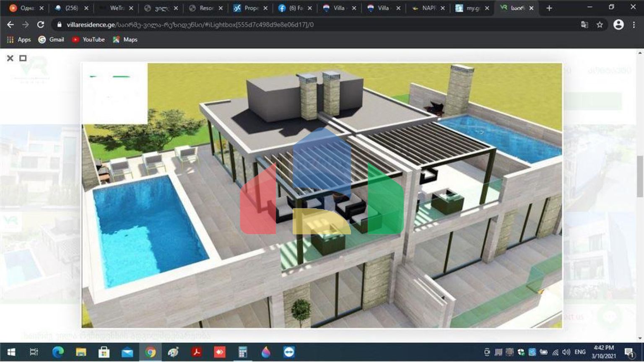Screen dimensions: 644x362
Task: Open Microsoft Edge from taskbar
Action: pos(58,352)
